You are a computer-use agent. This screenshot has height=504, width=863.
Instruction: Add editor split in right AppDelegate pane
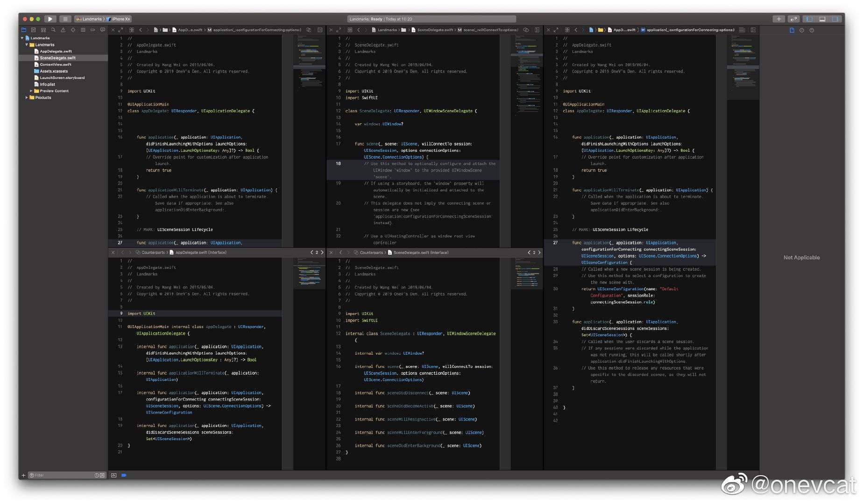click(x=753, y=30)
